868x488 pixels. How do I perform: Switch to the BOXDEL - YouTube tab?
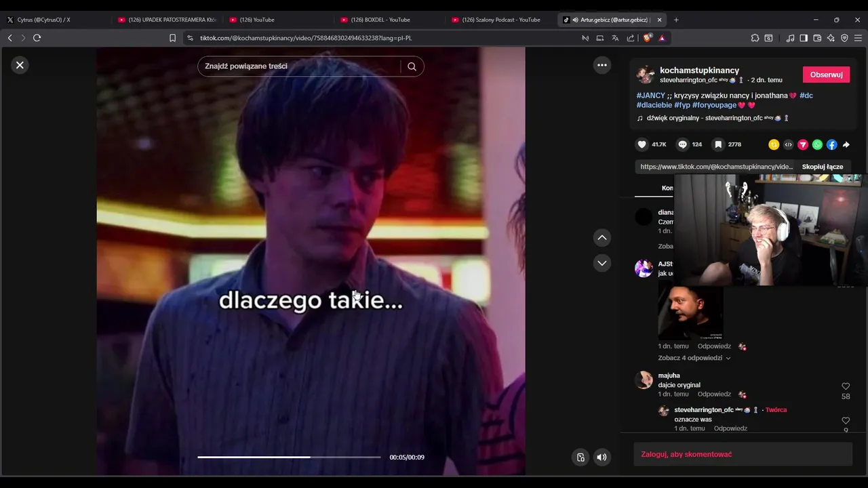389,20
